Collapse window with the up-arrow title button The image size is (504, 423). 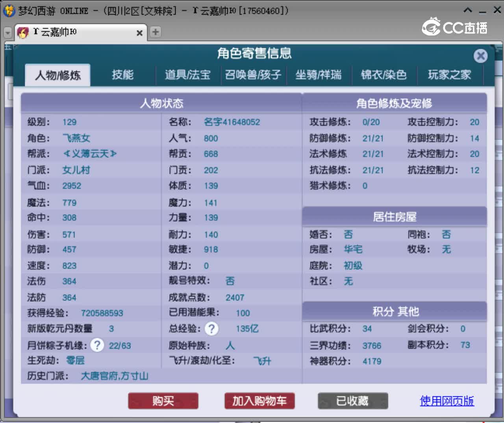[468, 10]
